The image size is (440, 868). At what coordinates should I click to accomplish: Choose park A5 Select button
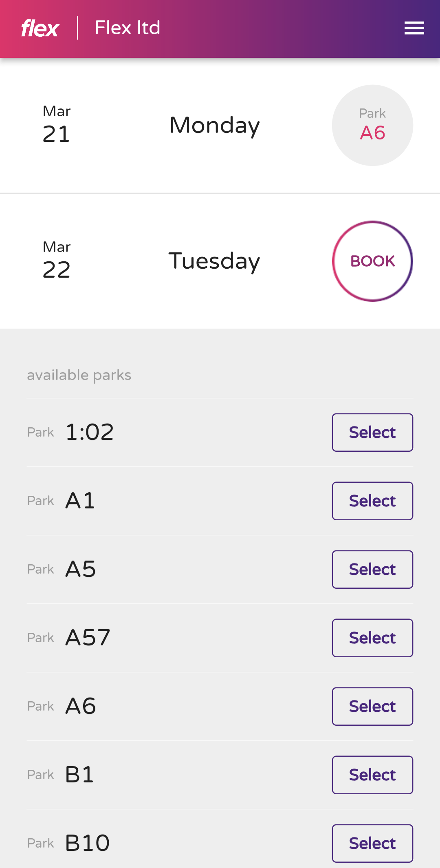(372, 570)
